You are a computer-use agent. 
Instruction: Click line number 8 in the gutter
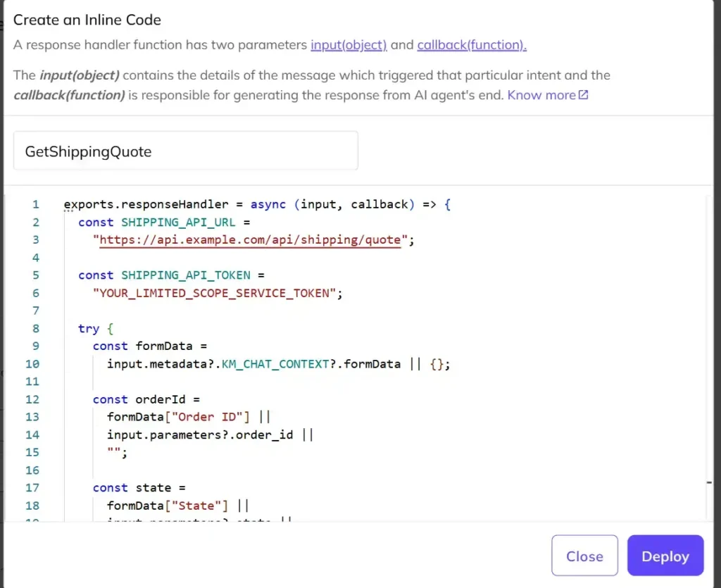(35, 328)
